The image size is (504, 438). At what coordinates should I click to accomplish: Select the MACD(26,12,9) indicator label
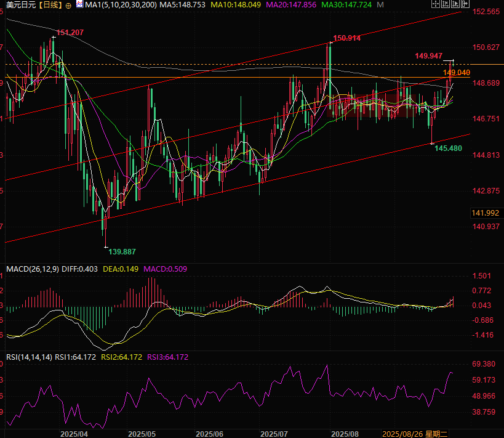(33, 269)
